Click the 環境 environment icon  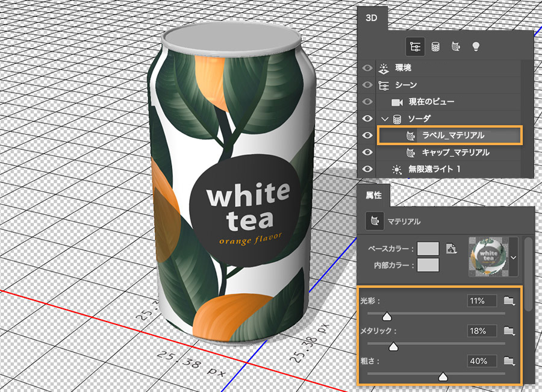point(384,68)
